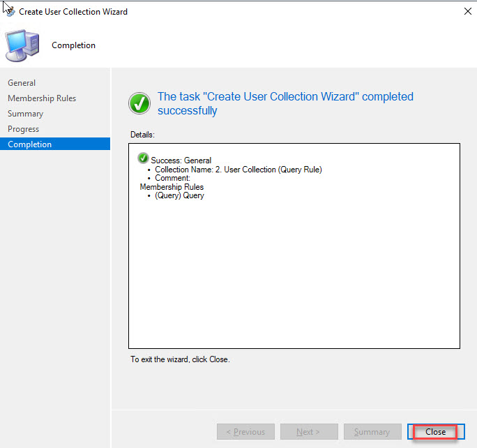This screenshot has width=477, height=448.
Task: Click the Membership Rules heading inside the details box
Action: pyautogui.click(x=172, y=187)
